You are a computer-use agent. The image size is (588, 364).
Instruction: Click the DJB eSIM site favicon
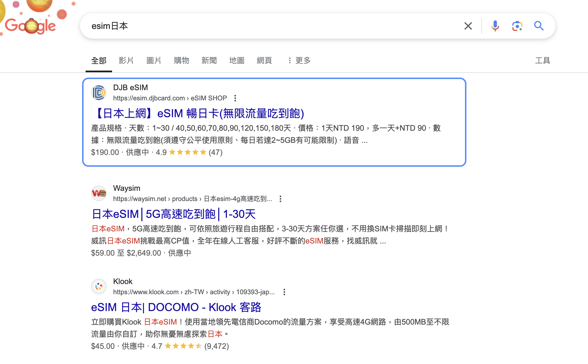tap(99, 93)
